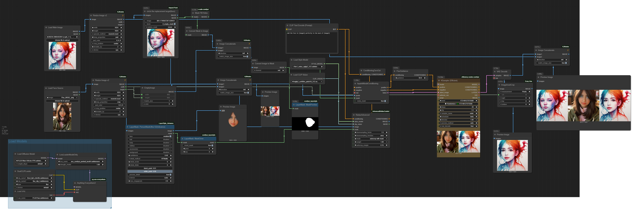
Task: Adjust the white_point slider in PersonMaskUltra
Action: pyautogui.click(x=150, y=172)
